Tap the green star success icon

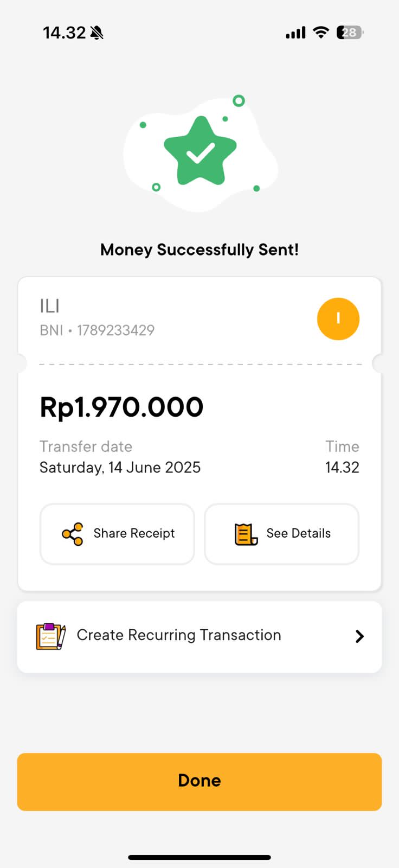200,151
